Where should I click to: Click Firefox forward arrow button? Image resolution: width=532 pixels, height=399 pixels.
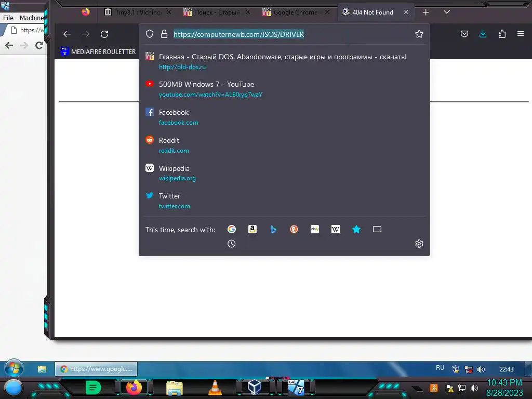86,34
